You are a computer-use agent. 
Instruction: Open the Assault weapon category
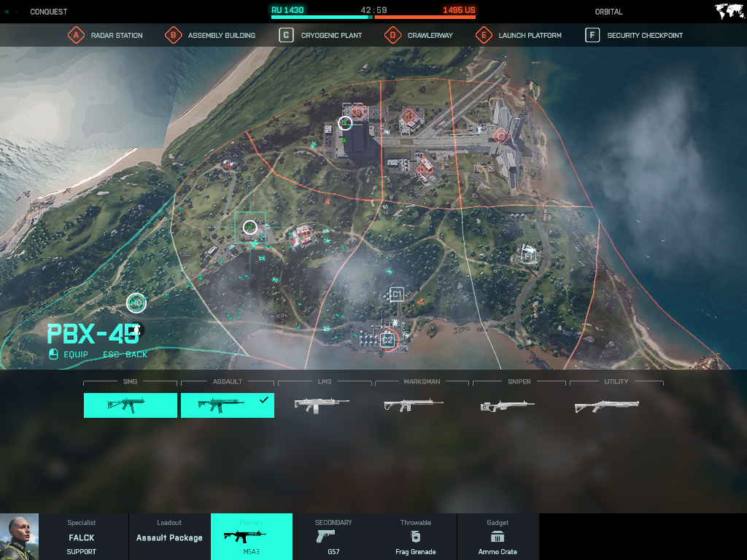(x=228, y=381)
